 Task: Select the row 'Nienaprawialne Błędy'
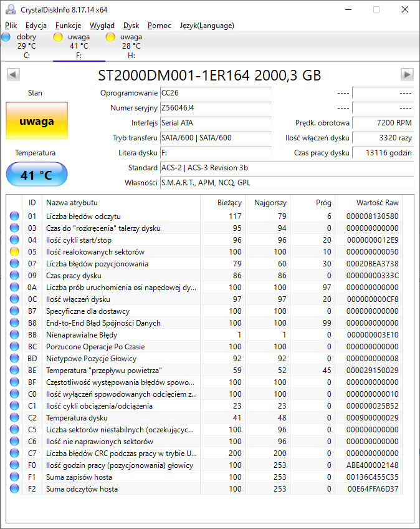(204, 334)
